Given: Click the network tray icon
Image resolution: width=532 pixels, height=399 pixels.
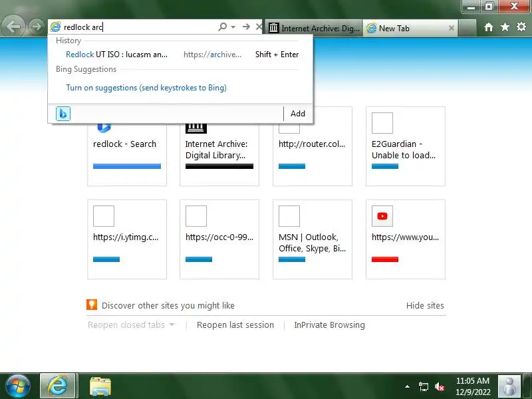Looking at the screenshot, I should point(423,386).
